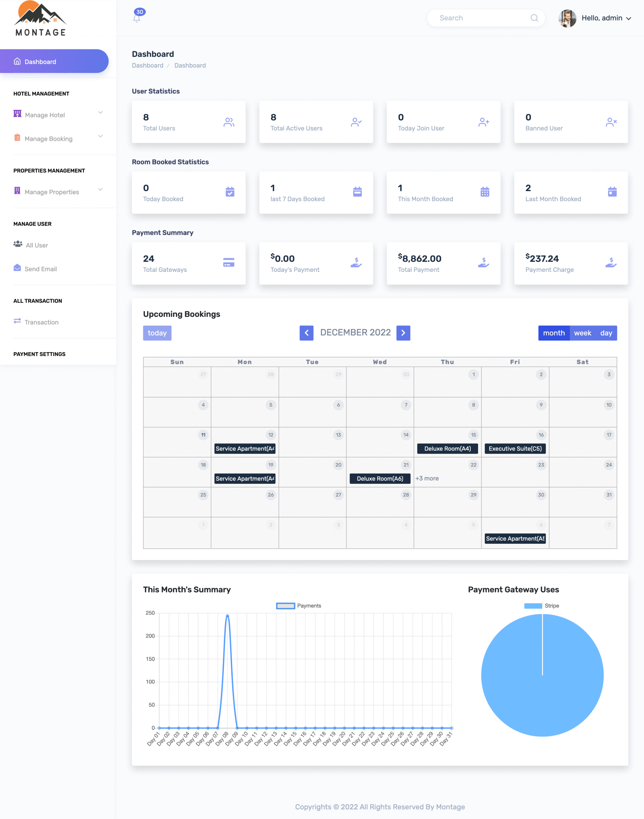The width and height of the screenshot is (644, 819).
Task: Go to Send Email page
Action: 40,269
